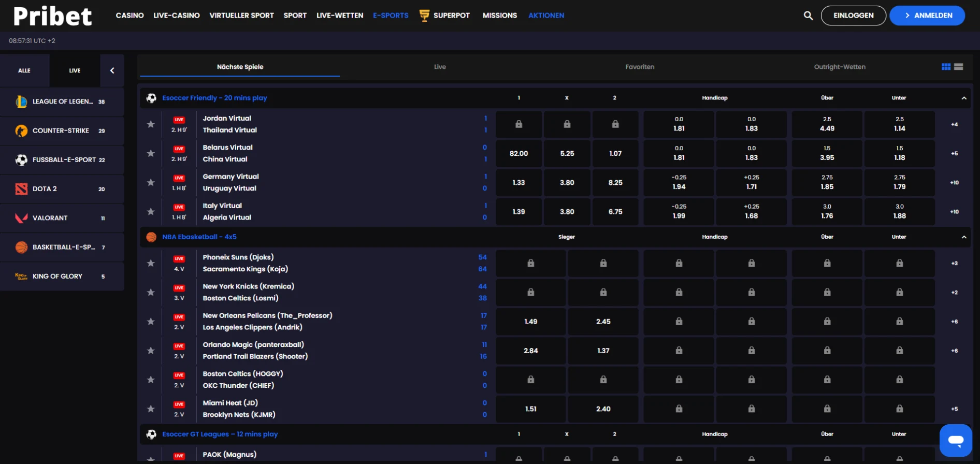
Task: Switch to the Favoriten tab
Action: (x=640, y=67)
